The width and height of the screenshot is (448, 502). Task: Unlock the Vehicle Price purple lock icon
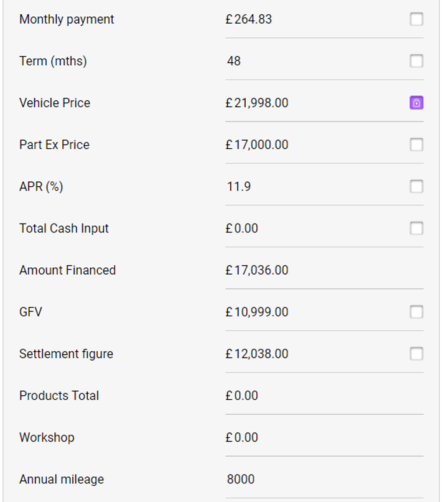416,103
